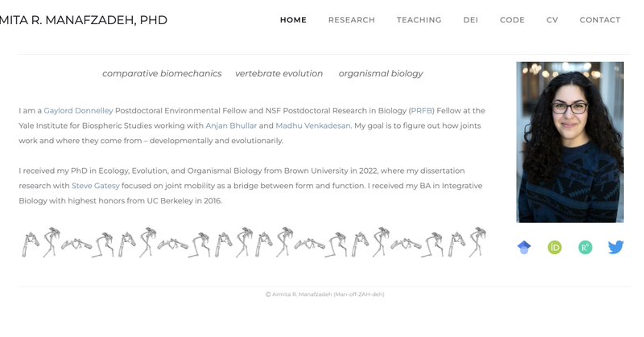644x337 pixels.
Task: Click the copyright footer text
Action: click(x=325, y=294)
